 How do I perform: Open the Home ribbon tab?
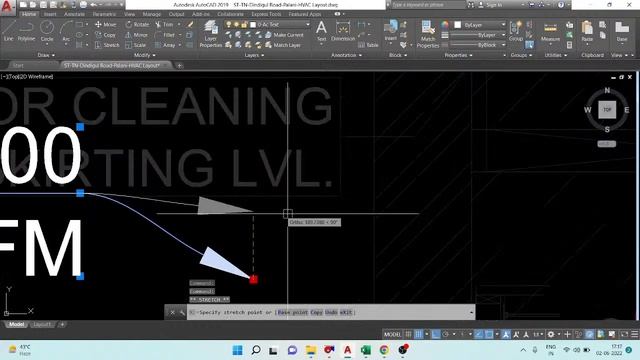[x=29, y=14]
